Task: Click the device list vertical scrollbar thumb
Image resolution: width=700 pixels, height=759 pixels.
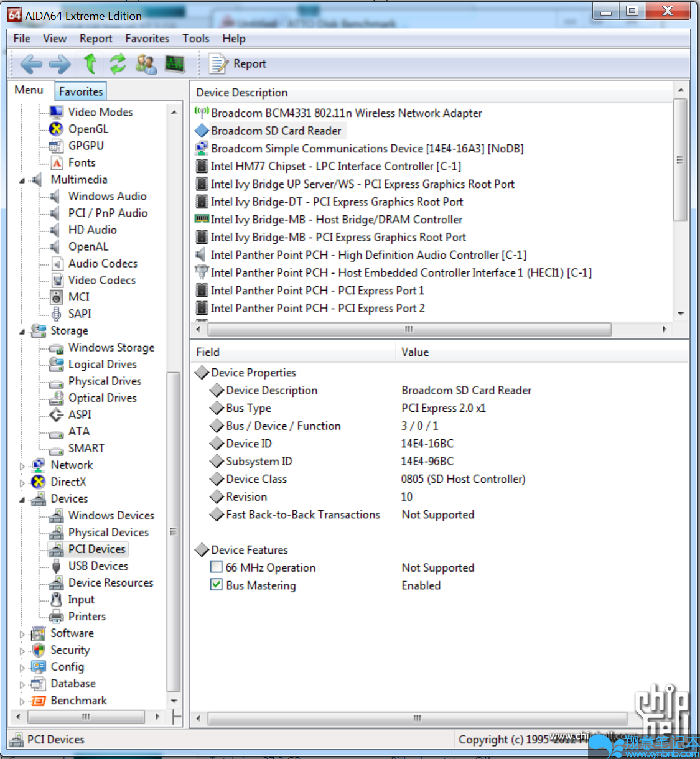Action: pos(680,160)
